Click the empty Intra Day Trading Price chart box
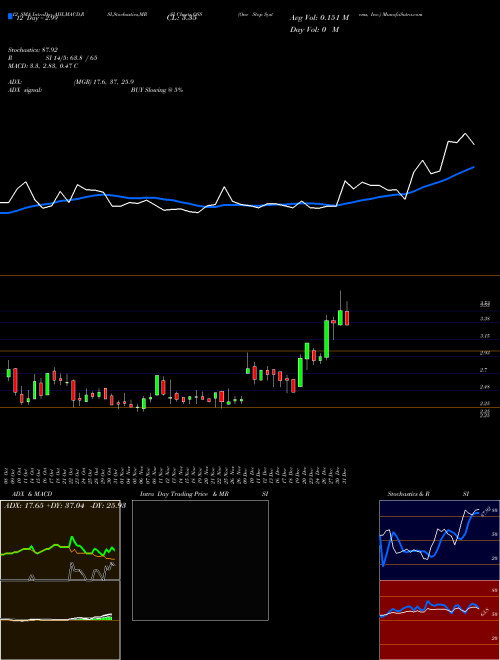 200,560
